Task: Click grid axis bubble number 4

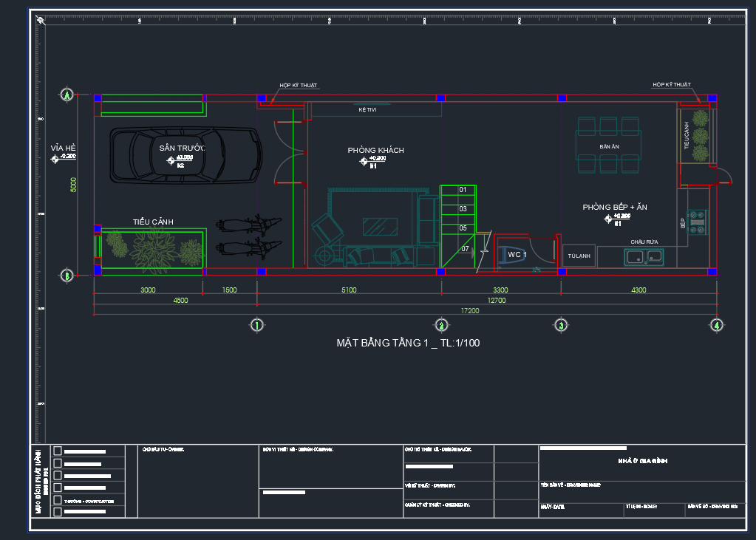Action: [x=715, y=325]
